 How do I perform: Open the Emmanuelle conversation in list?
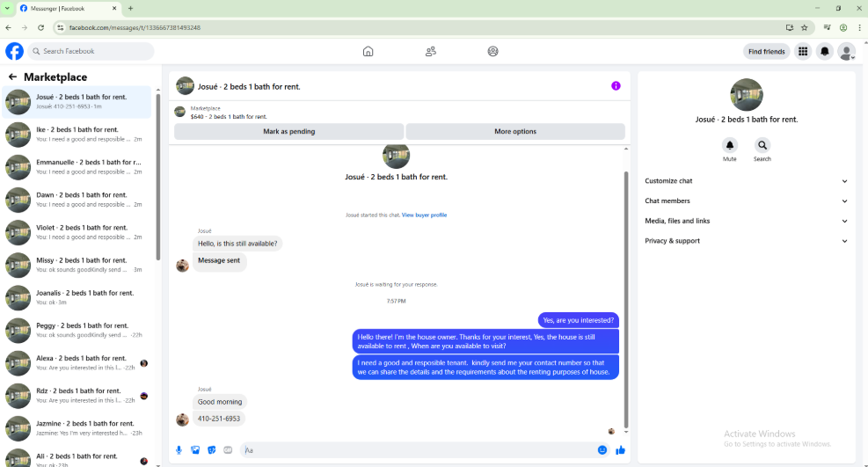coord(77,167)
